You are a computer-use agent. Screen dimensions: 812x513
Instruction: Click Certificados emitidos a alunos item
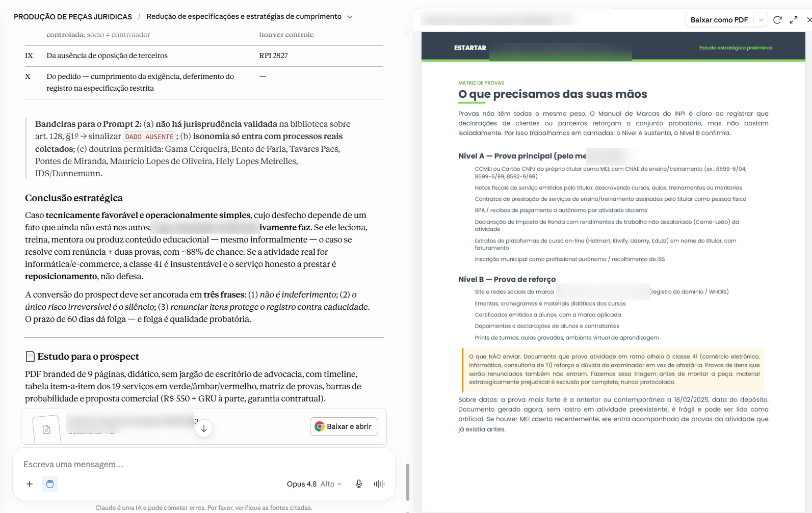click(x=548, y=315)
